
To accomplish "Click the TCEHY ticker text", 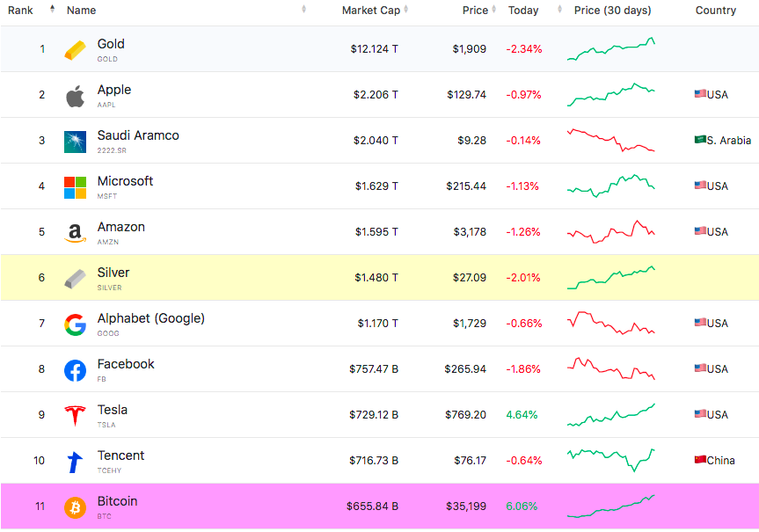I will [109, 470].
